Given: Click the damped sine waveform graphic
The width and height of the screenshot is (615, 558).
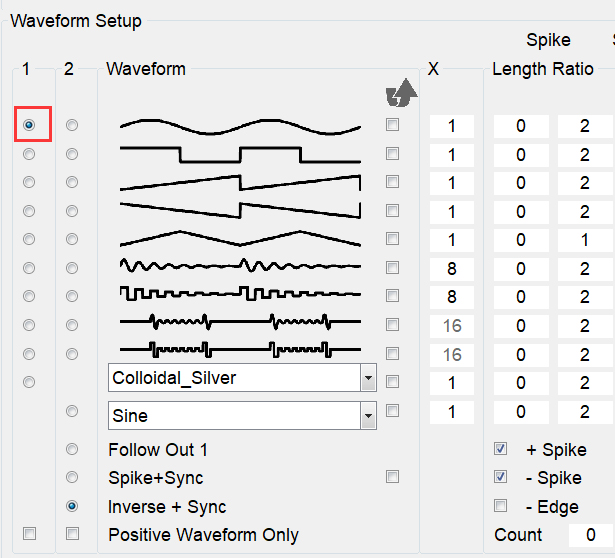Looking at the screenshot, I should (x=240, y=267).
